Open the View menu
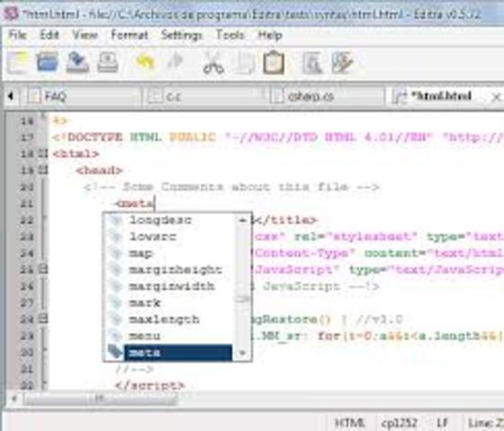504x431 pixels. pos(84,35)
